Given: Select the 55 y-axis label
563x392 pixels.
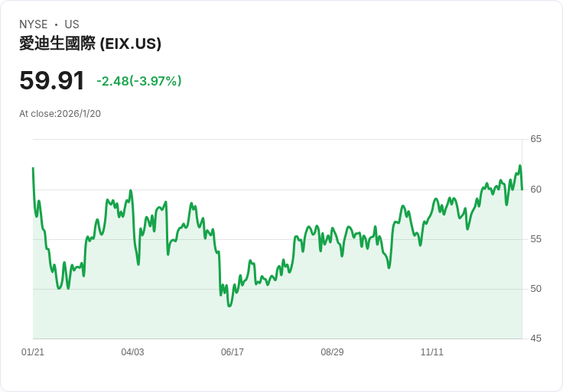Looking at the screenshot, I should [x=536, y=239].
